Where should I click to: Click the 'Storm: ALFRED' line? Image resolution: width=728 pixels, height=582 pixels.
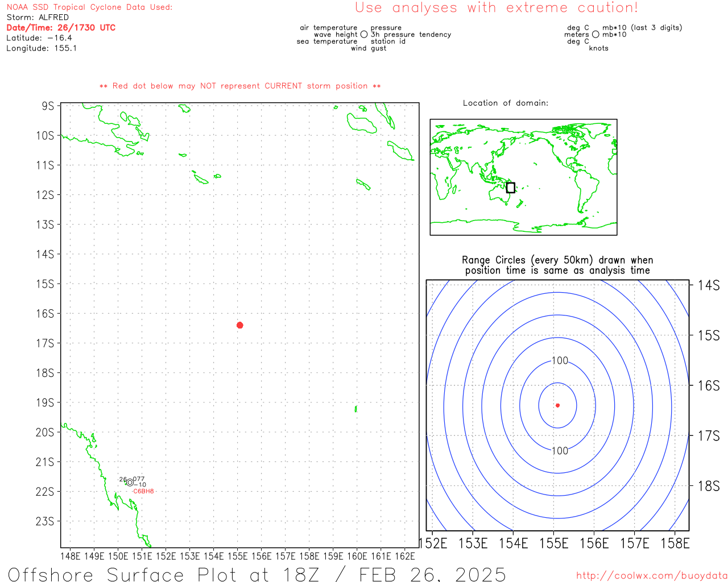[x=38, y=18]
